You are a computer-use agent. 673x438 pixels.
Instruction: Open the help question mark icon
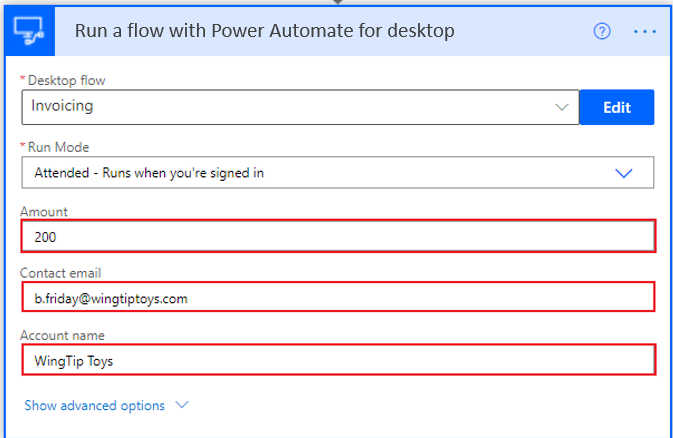(x=602, y=31)
